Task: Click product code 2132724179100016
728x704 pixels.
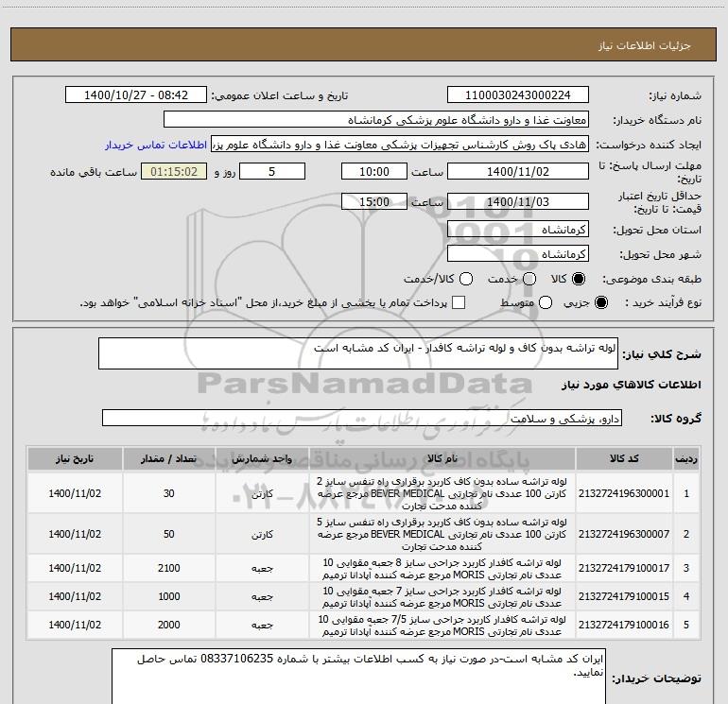Action: point(624,625)
